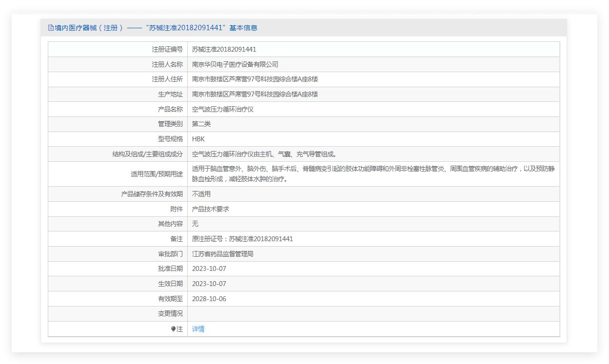Viewport: 609px width, 364px height.
Task: Click remark 原注册证号：苏械注准20182091441
Action: (243, 239)
